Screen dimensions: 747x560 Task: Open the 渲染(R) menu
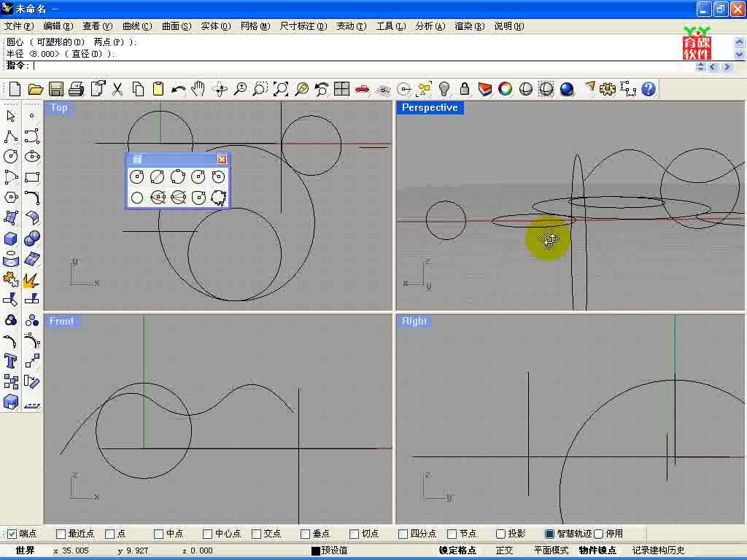[469, 26]
